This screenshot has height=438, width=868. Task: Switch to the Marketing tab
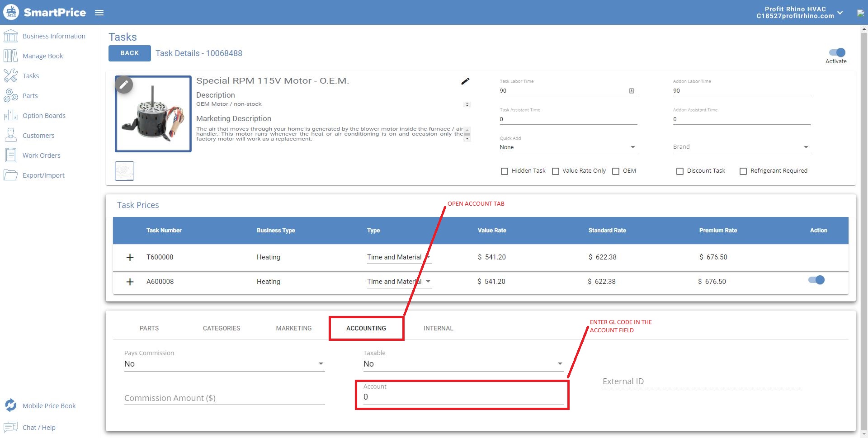293,328
